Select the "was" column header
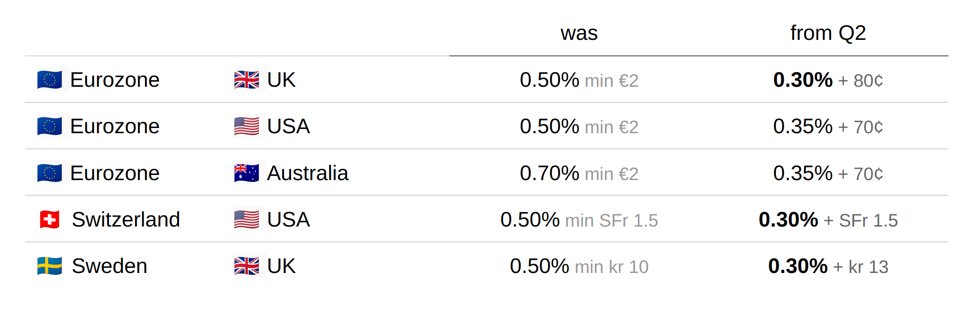Screen dimensions: 980x318 pyautogui.click(x=579, y=33)
